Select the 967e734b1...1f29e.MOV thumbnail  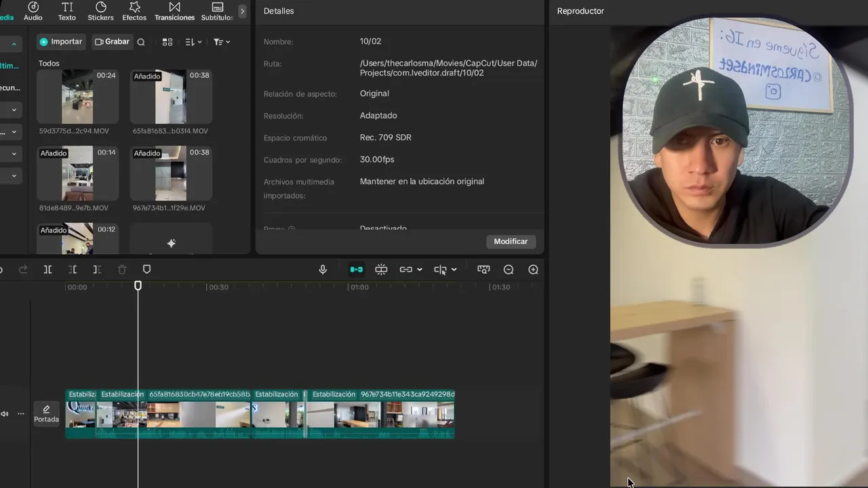pyautogui.click(x=171, y=174)
